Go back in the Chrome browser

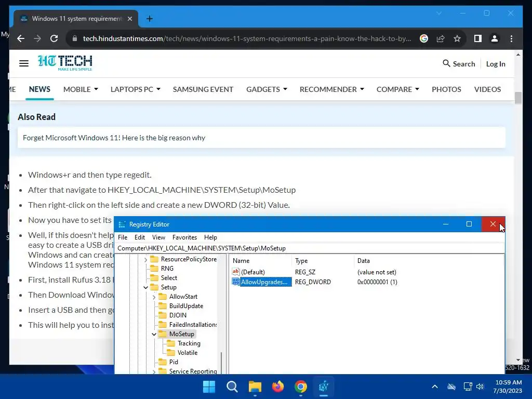pos(21,38)
